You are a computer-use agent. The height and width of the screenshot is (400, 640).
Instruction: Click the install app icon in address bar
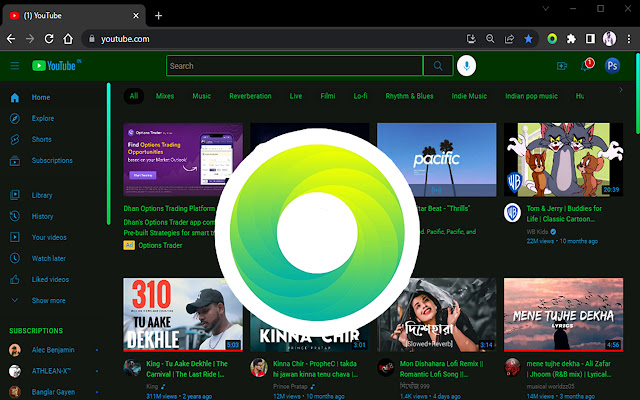point(471,39)
